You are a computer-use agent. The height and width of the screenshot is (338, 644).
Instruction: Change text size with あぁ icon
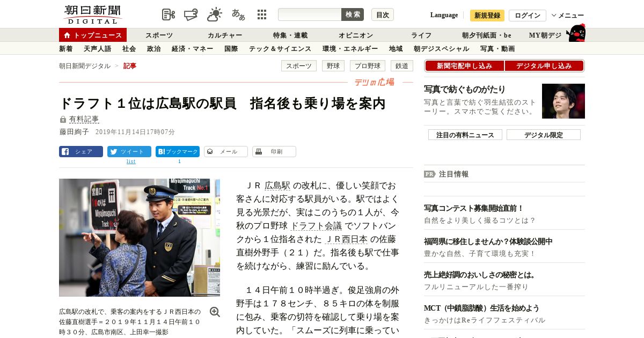pyautogui.click(x=238, y=14)
